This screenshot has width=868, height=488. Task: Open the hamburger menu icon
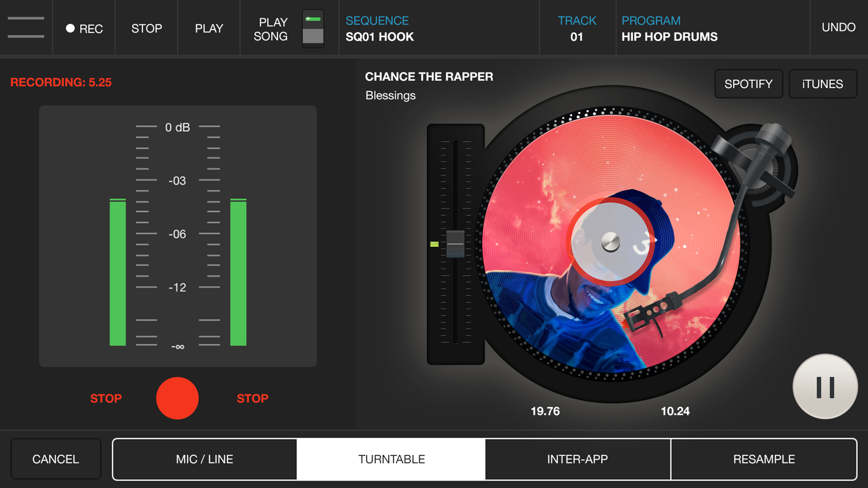pos(26,28)
